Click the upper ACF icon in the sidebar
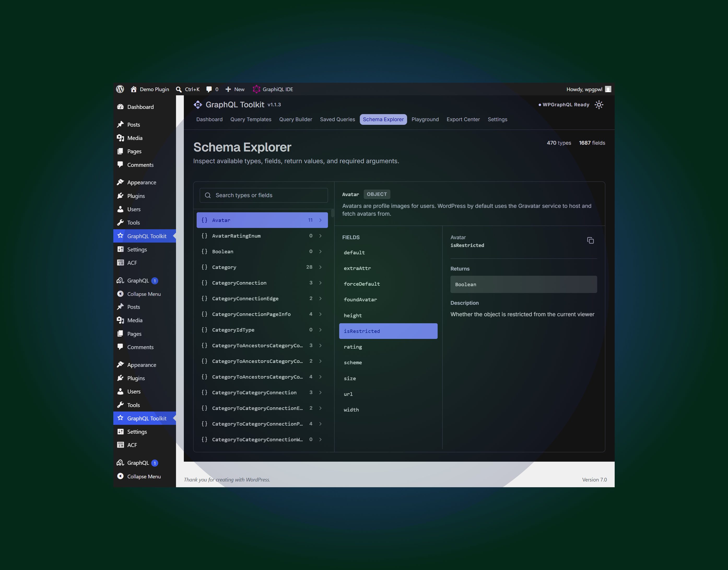This screenshot has height=570, width=728. [120, 263]
